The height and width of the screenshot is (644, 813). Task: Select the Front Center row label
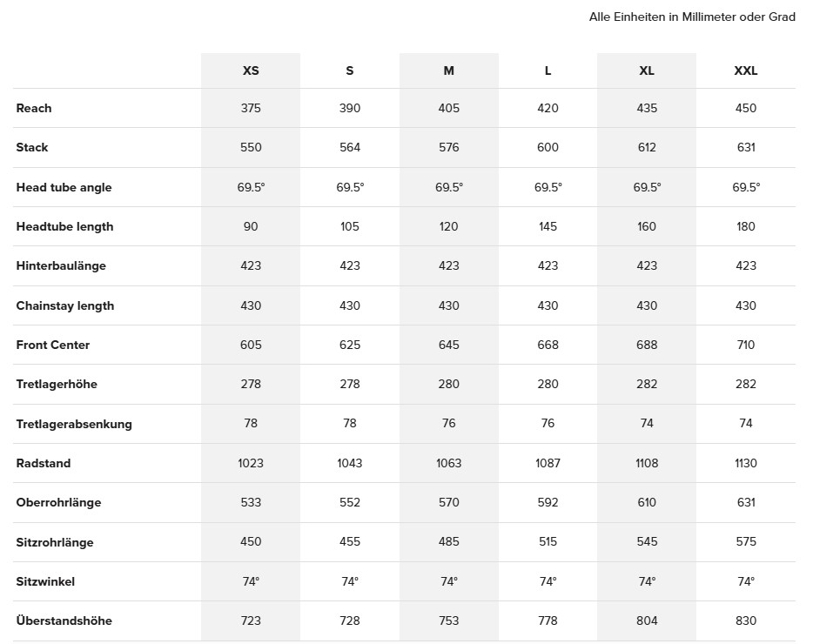[x=53, y=345]
